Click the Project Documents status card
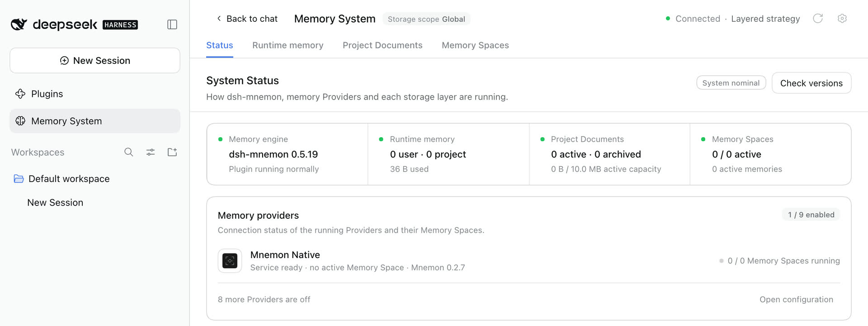This screenshot has width=868, height=326. point(609,154)
